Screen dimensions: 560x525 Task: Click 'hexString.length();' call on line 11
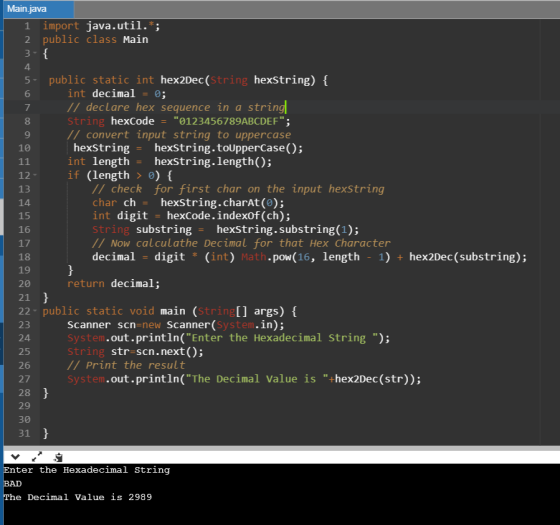pyautogui.click(x=213, y=162)
